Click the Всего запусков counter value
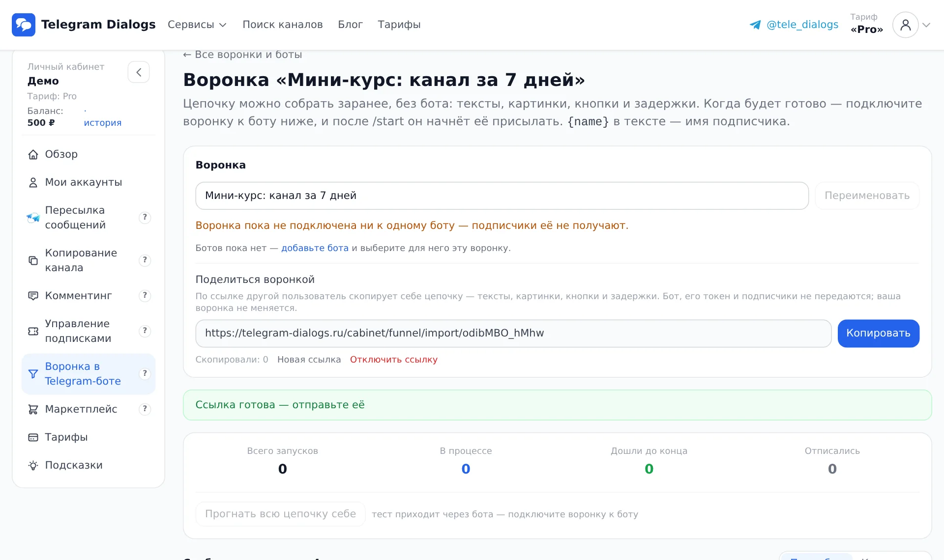 [x=282, y=469]
